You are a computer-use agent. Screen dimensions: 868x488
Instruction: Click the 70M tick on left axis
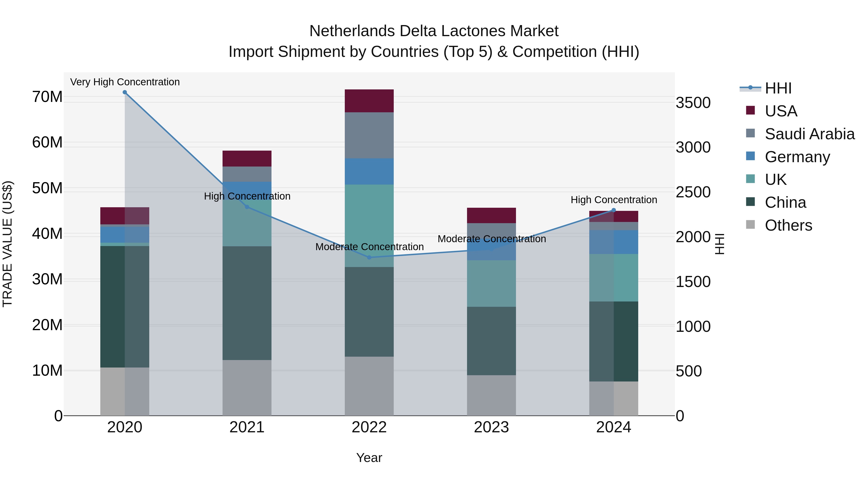click(47, 97)
